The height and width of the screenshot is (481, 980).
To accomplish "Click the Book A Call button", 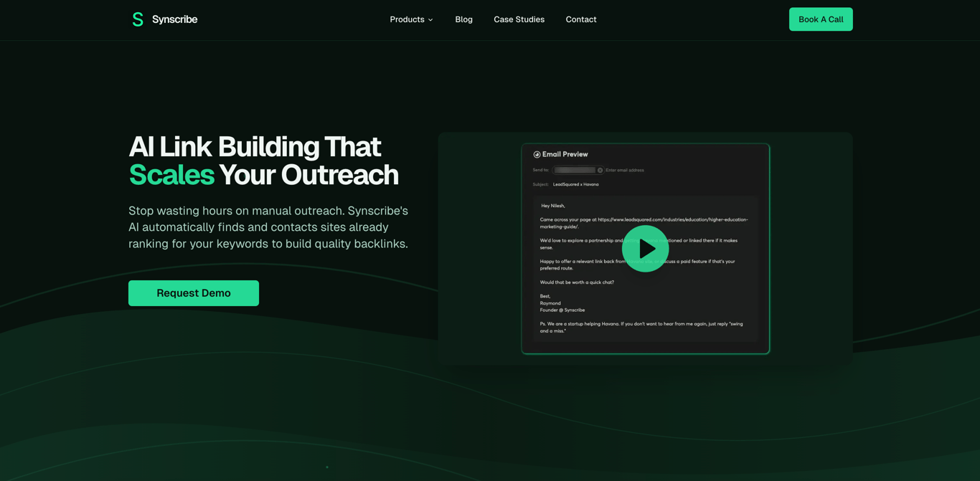I will (x=821, y=19).
